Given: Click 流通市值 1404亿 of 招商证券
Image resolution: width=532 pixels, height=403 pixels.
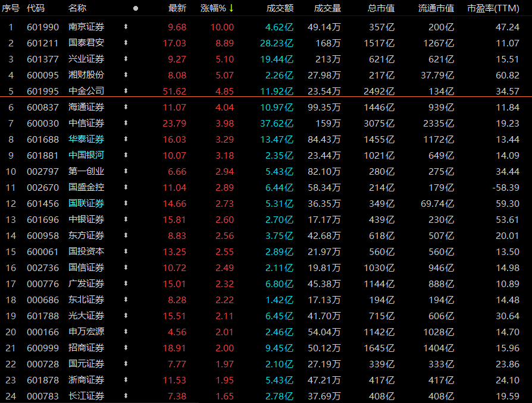Looking at the screenshot, I should (x=439, y=348).
